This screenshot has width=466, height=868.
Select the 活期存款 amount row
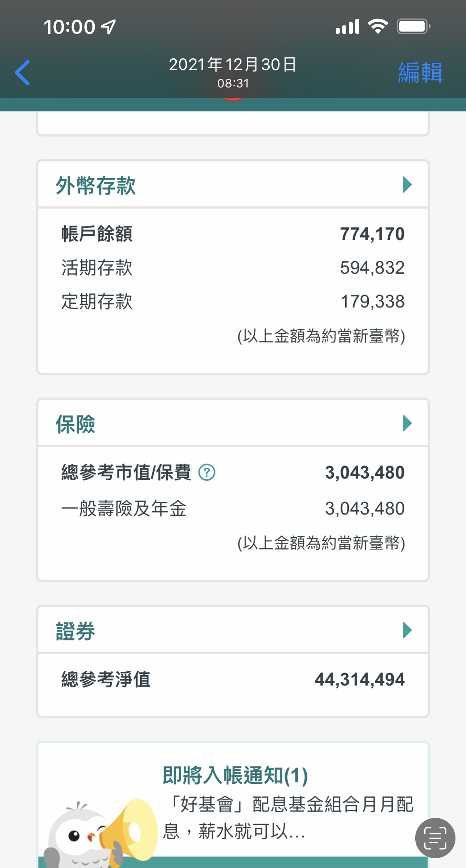pyautogui.click(x=232, y=268)
